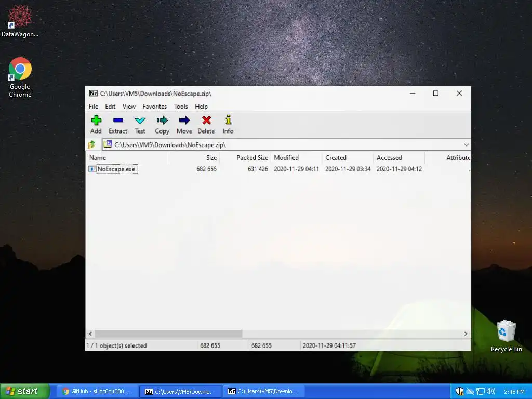Open the Tools menu
The image size is (532, 399).
pos(181,107)
